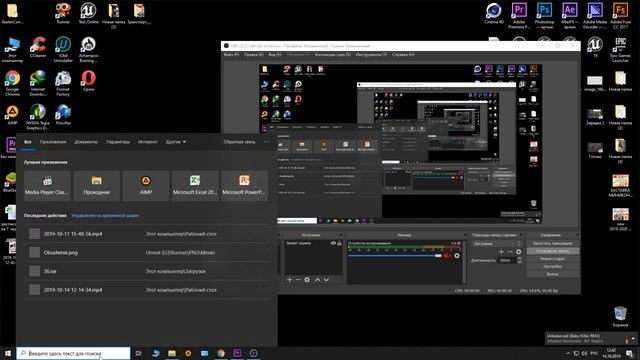Launch Проводник top app tile

click(x=96, y=186)
